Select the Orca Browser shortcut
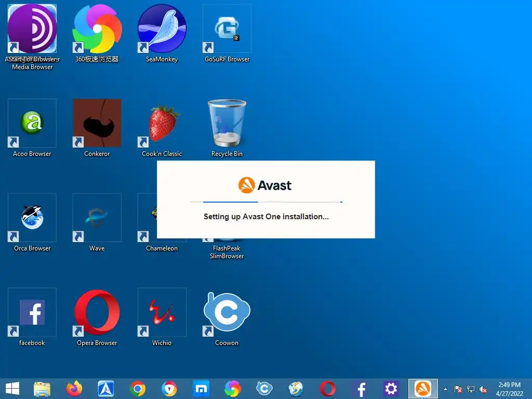 (32, 218)
